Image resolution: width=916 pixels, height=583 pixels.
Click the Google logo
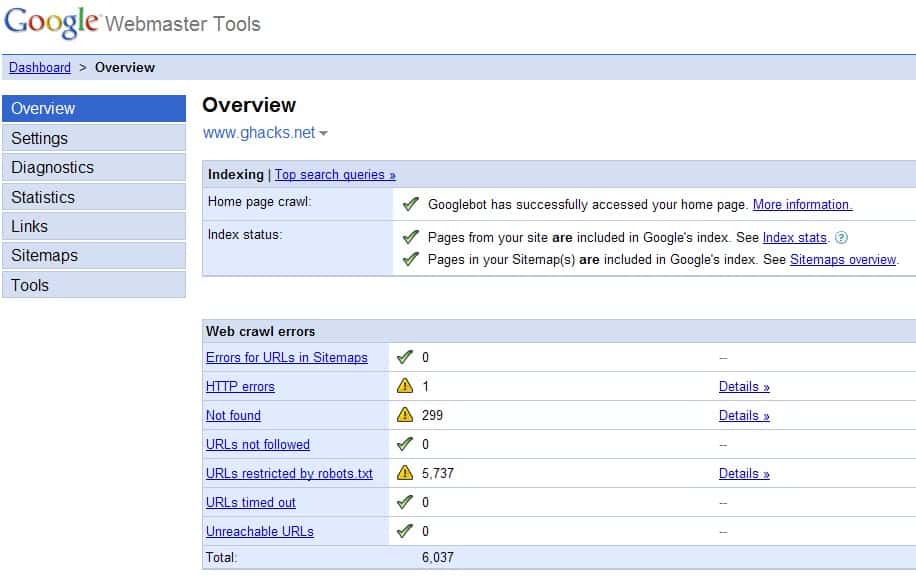point(51,23)
